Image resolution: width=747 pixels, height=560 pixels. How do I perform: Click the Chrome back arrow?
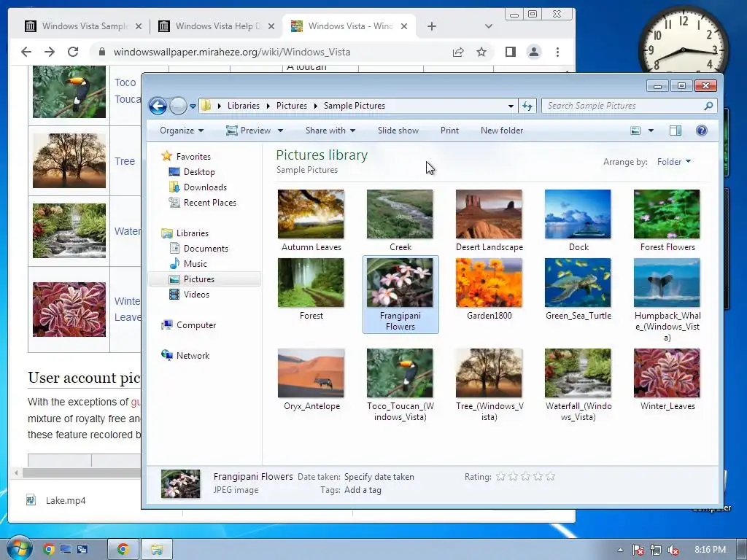coord(26,52)
